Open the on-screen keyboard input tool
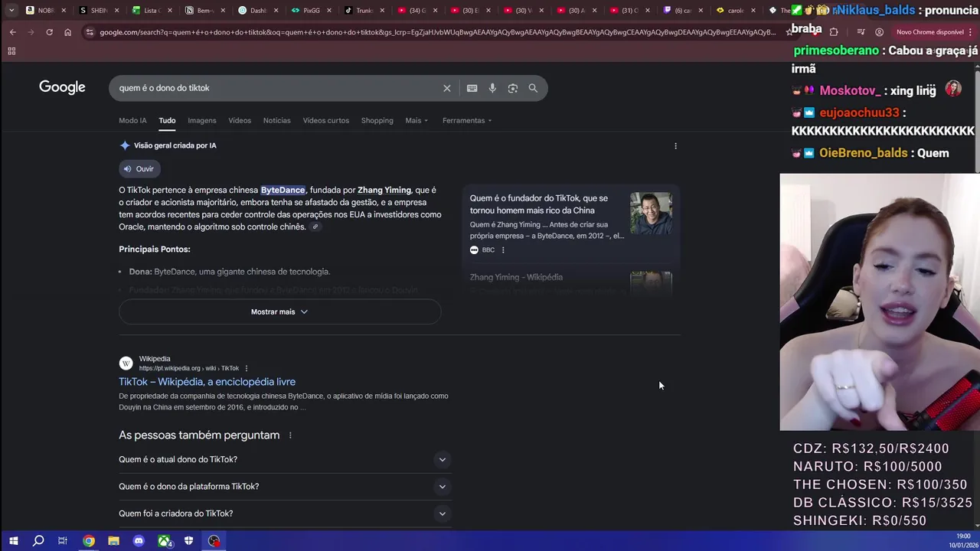Screen dimensions: 980x551 [472, 88]
